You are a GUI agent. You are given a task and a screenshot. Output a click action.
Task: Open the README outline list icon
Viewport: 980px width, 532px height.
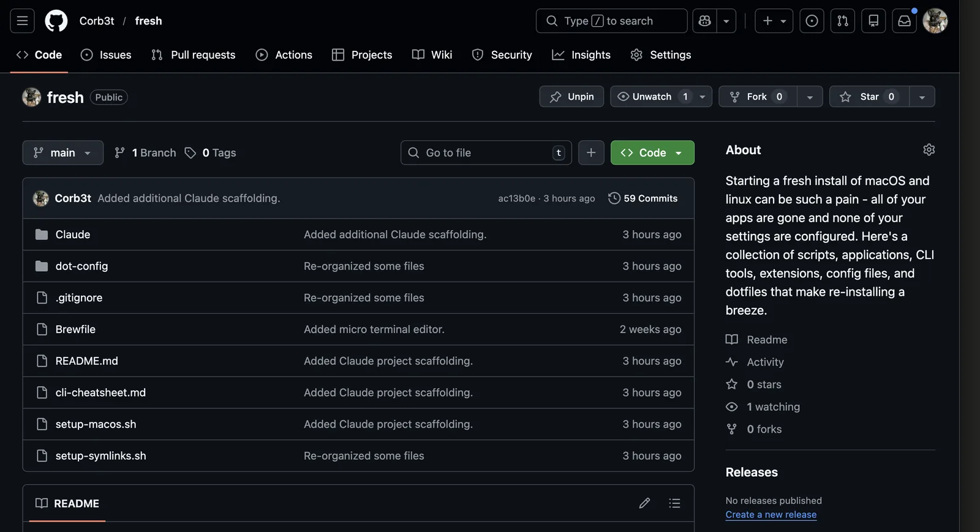674,503
